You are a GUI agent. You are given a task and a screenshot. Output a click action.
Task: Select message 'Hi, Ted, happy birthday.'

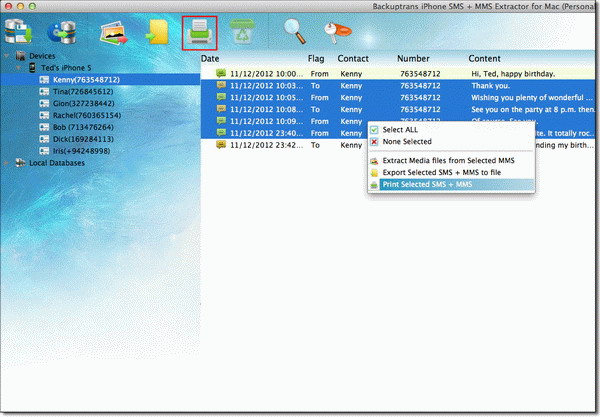click(398, 73)
